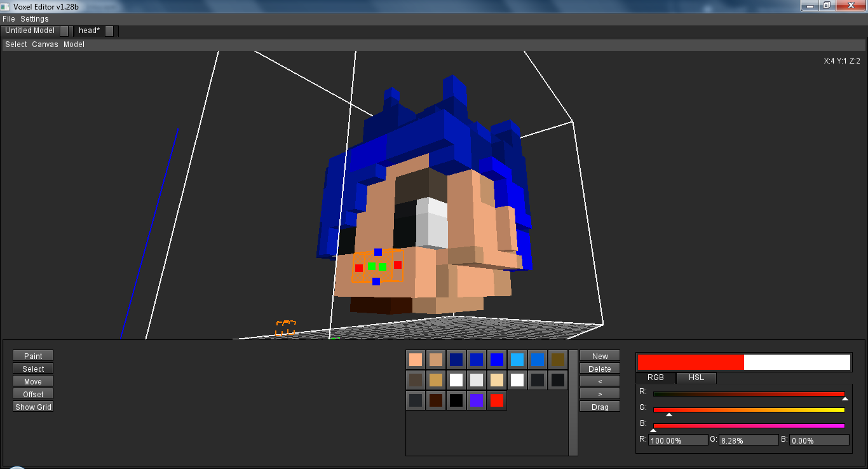Pick the medium blue swatch beside the olive brown swatch
Viewport: 868px width, 469px height.
pyautogui.click(x=538, y=360)
